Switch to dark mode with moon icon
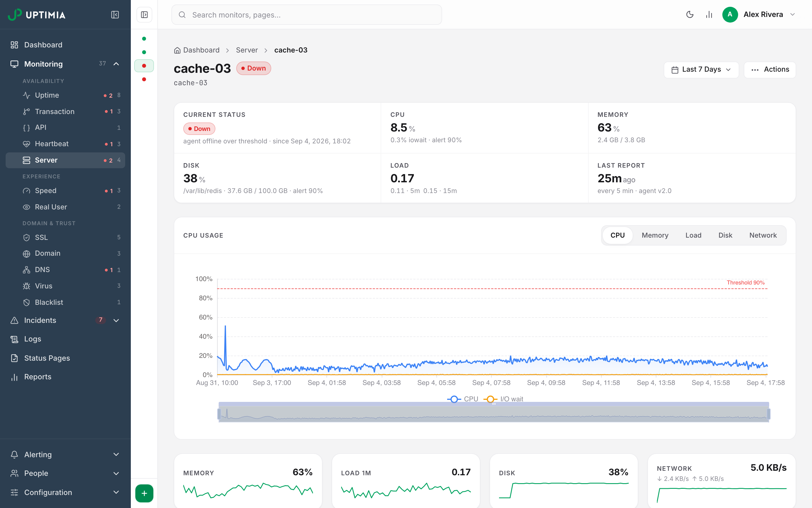Viewport: 812px width, 508px height. click(x=690, y=14)
